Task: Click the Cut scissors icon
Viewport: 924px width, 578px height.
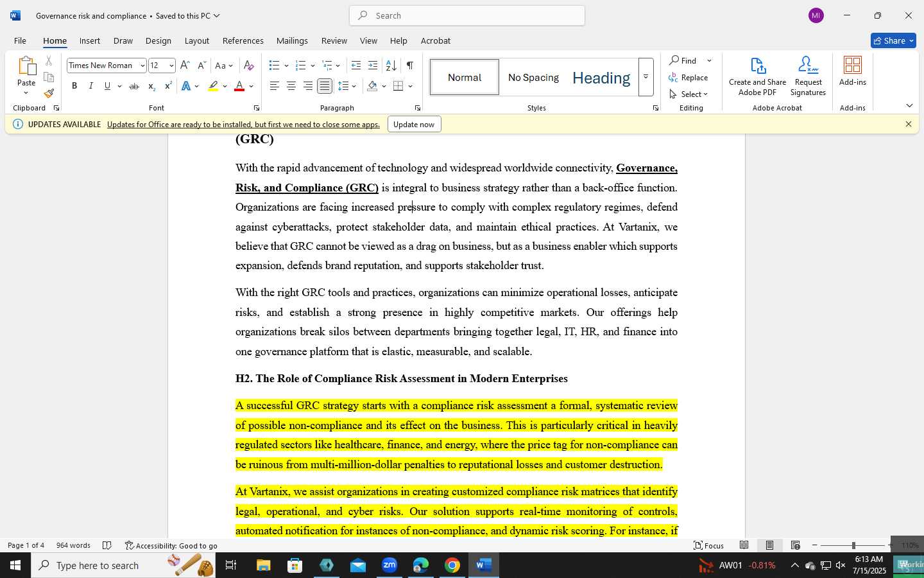Action: coord(49,61)
